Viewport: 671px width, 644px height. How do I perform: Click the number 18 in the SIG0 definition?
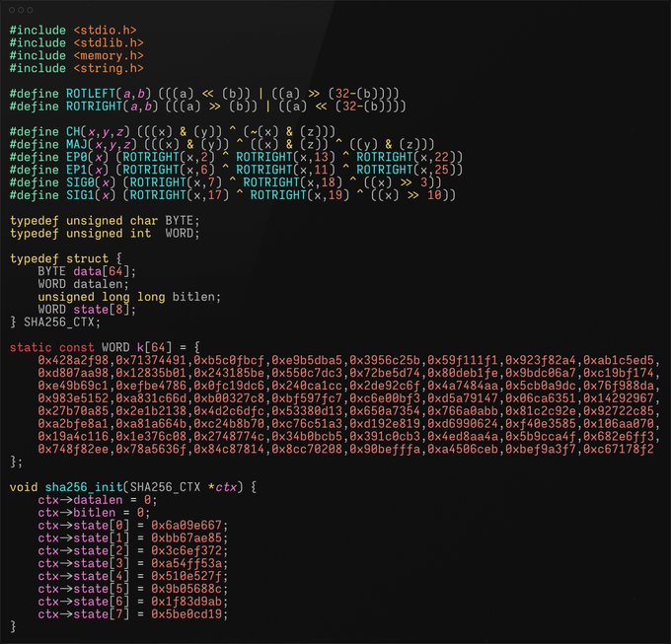(x=329, y=182)
